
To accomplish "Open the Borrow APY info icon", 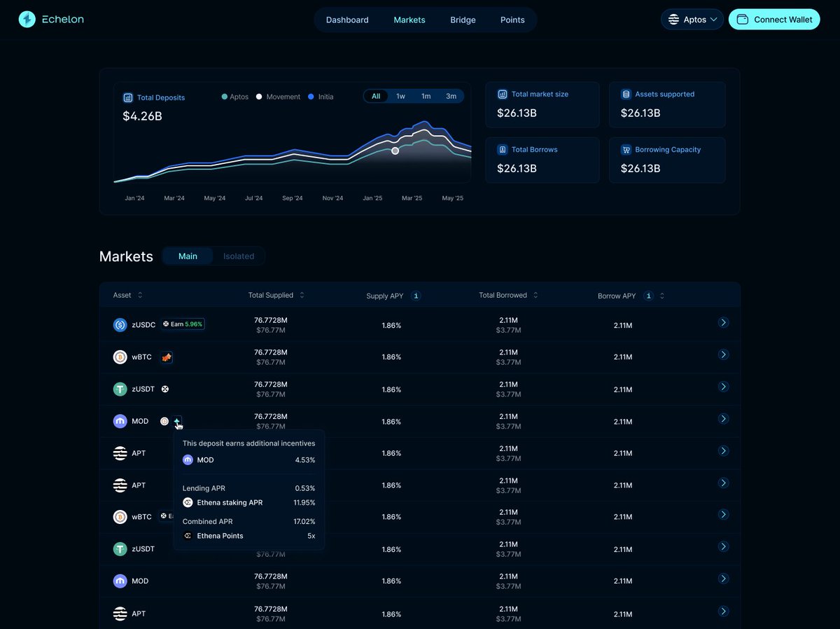I will click(649, 296).
